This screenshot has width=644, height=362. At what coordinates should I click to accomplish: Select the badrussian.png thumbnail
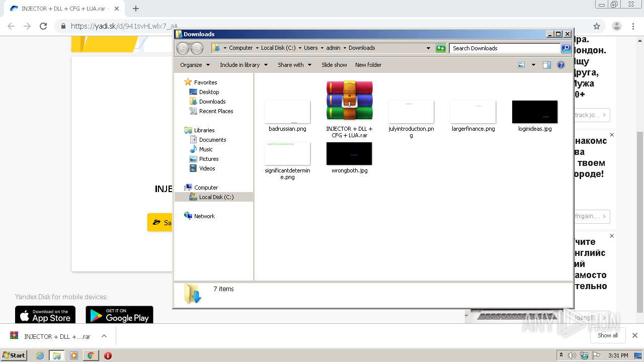pos(287,112)
